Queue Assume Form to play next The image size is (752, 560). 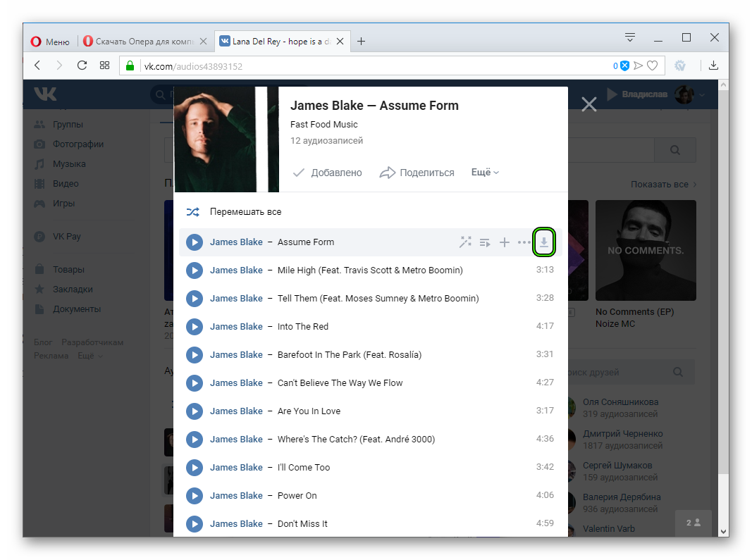pos(485,242)
